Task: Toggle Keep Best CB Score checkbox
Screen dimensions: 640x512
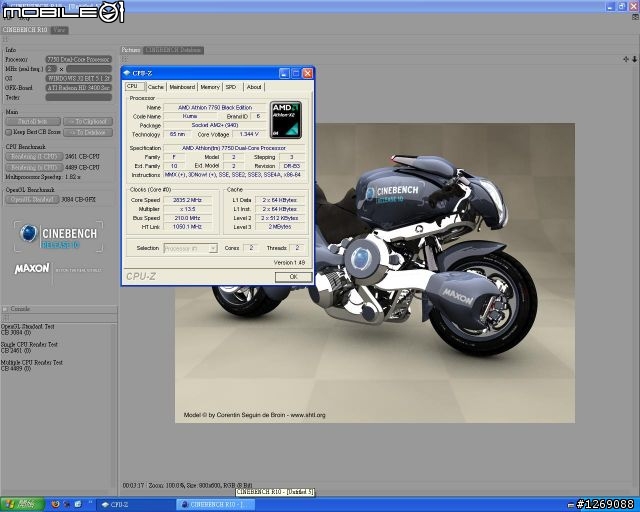Action: tap(9, 132)
